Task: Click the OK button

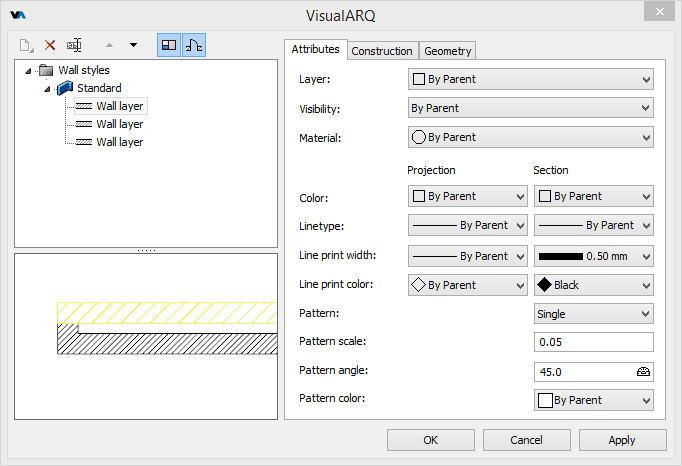Action: pyautogui.click(x=431, y=440)
